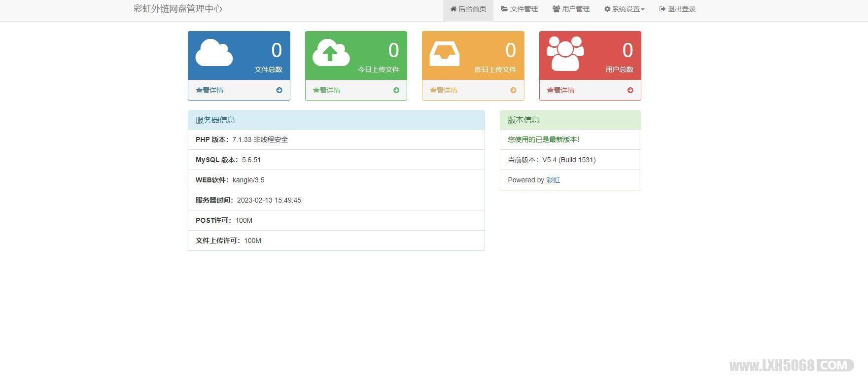Select the WEB软件 kangle/3.5 row

pyautogui.click(x=336, y=180)
